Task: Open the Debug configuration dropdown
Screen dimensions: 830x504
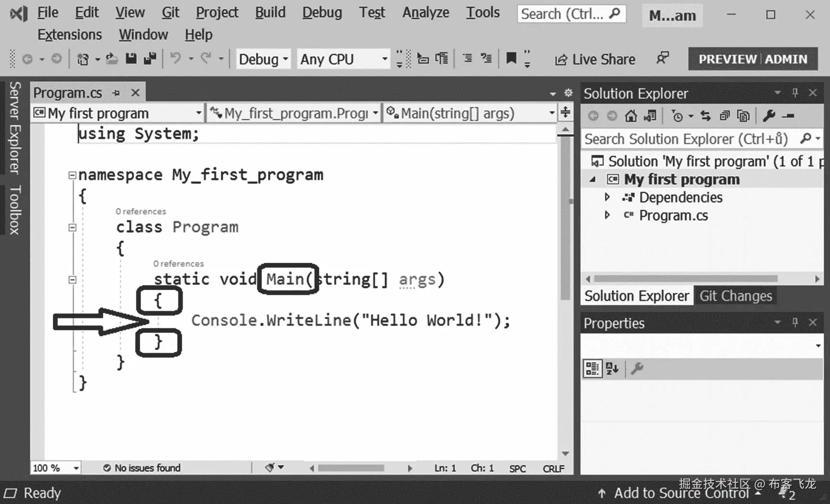Action: (262, 59)
